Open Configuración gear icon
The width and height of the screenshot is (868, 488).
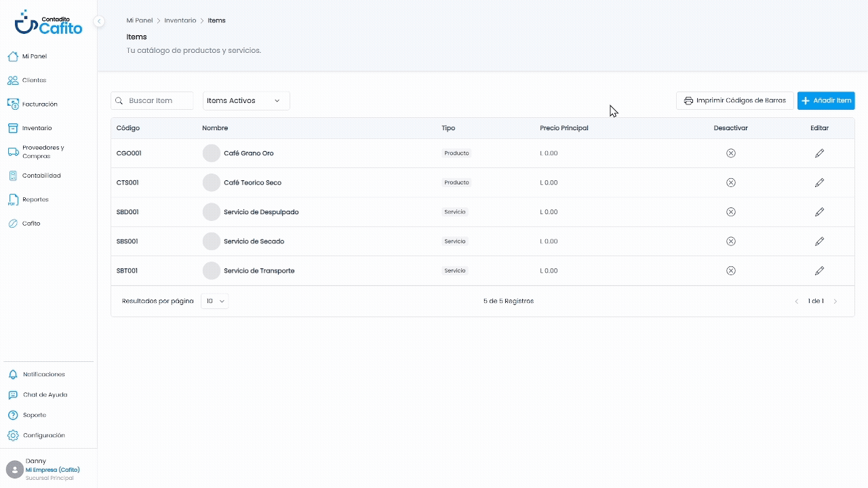(x=13, y=435)
